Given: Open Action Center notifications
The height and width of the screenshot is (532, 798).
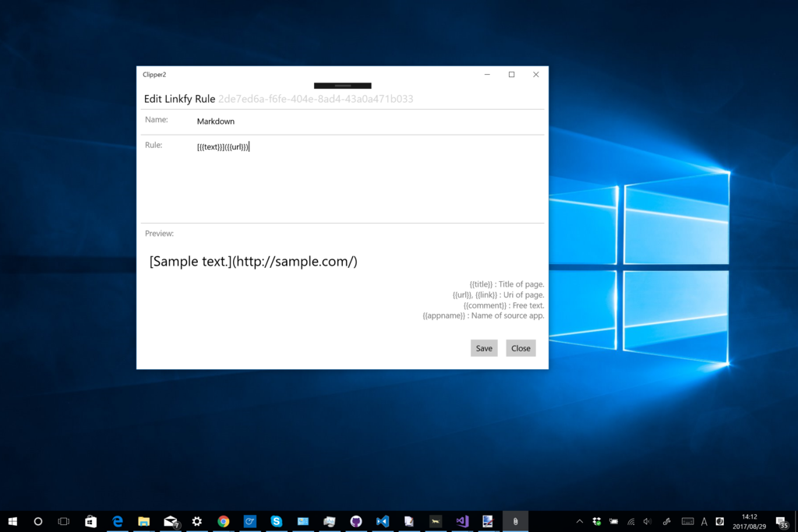Looking at the screenshot, I should [782, 522].
